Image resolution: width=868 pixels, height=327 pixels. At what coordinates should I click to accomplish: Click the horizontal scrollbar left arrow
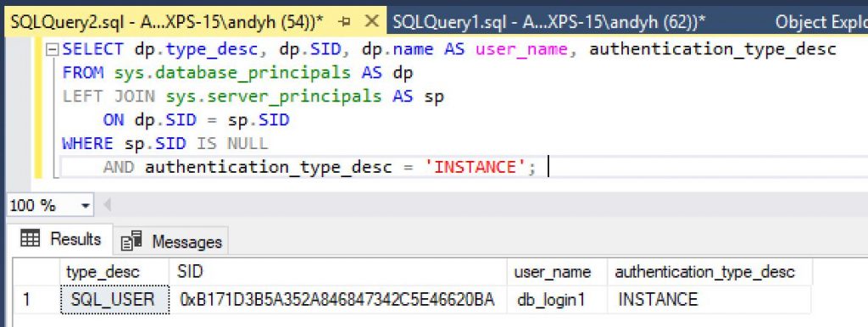107,206
